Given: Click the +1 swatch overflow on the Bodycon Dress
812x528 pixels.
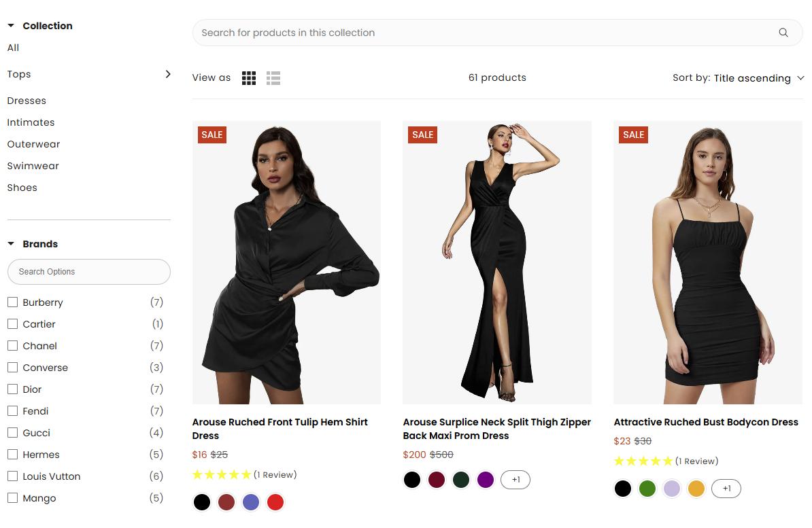Looking at the screenshot, I should pos(726,488).
